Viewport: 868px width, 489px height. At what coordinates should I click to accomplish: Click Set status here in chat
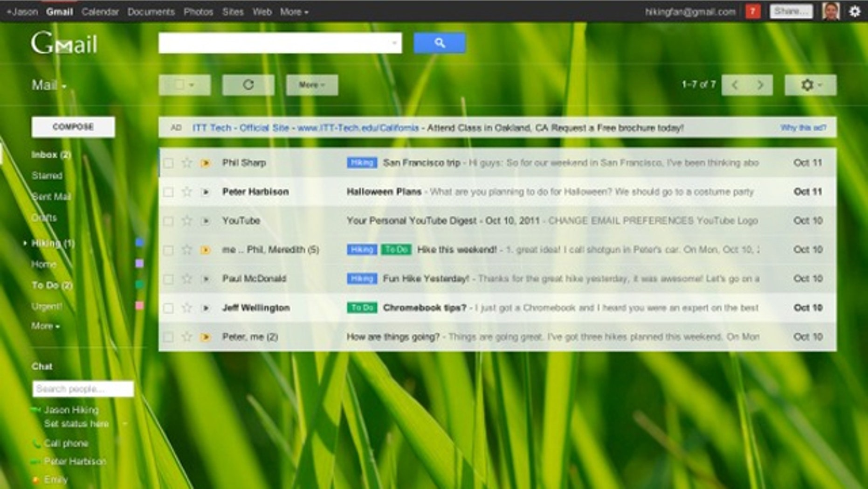coord(76,424)
